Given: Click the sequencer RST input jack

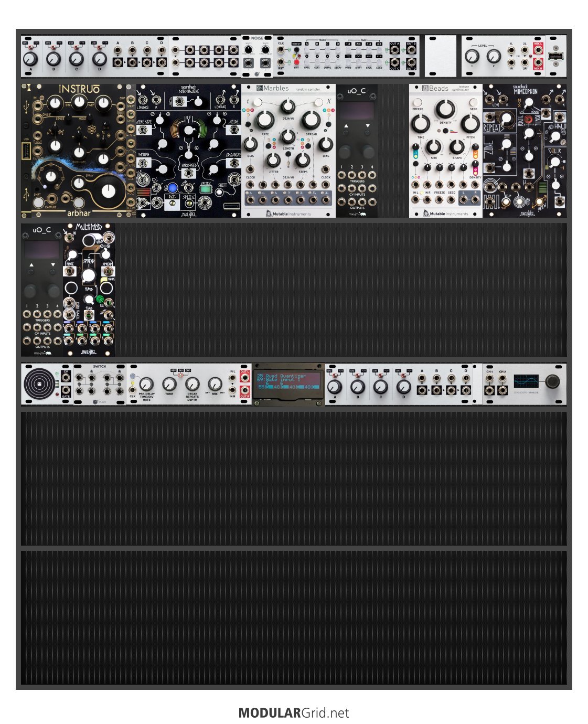Looking at the screenshot, I should [x=281, y=62].
